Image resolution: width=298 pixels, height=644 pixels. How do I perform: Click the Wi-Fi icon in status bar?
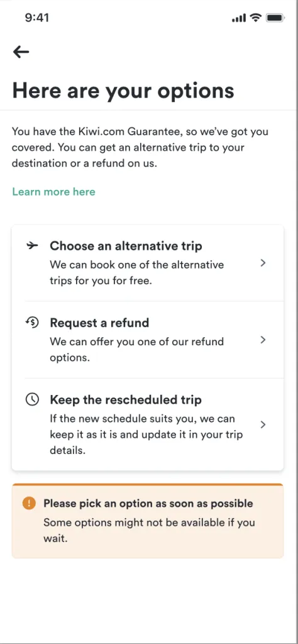coord(256,18)
